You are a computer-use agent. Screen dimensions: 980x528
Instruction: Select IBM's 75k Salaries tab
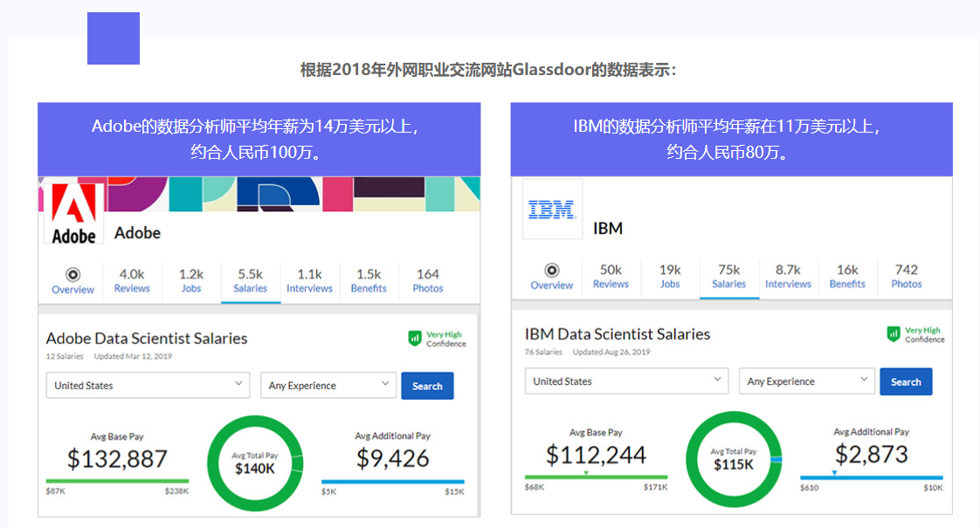click(x=729, y=276)
